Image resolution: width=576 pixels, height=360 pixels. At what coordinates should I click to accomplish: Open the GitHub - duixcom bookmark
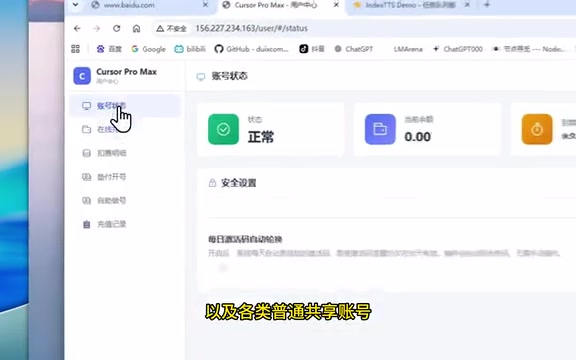252,49
